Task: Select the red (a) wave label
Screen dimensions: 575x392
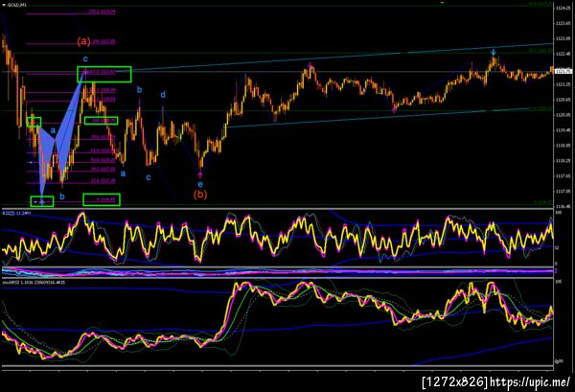Action: 83,41
